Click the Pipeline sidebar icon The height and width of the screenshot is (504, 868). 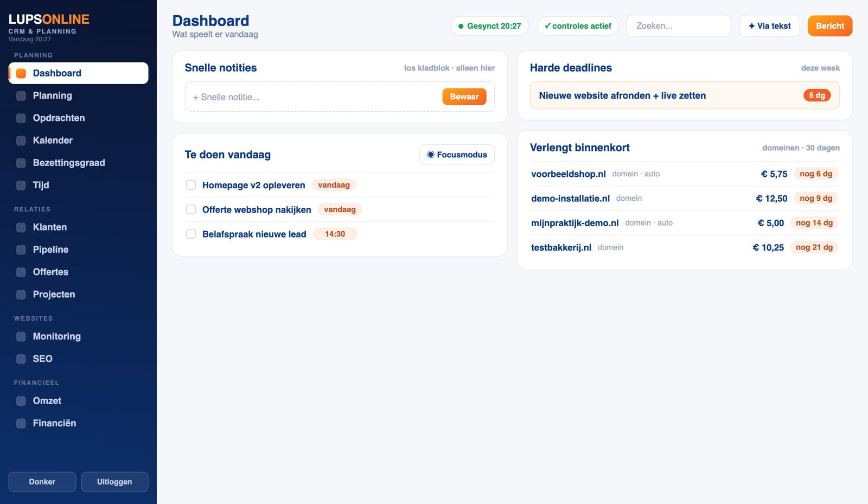coord(21,250)
